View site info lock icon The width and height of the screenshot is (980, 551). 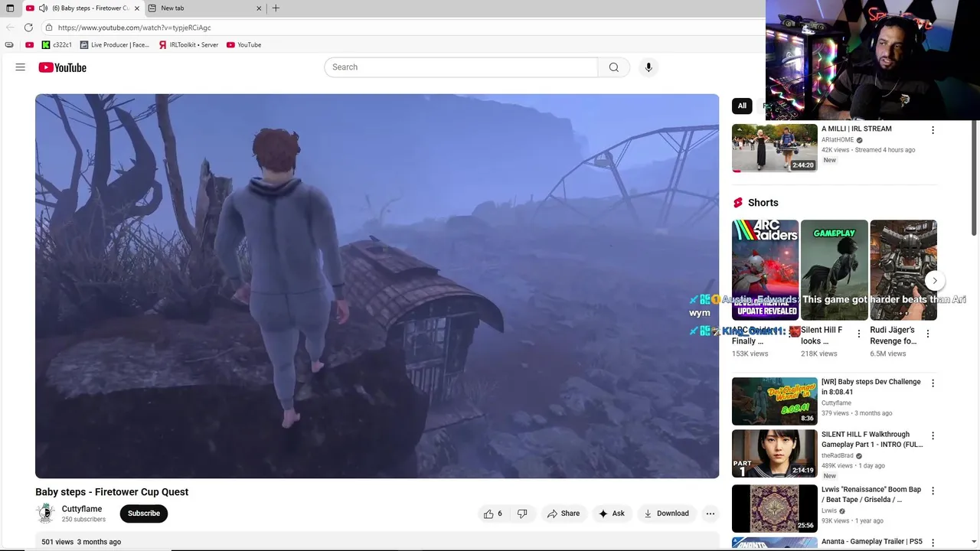49,28
